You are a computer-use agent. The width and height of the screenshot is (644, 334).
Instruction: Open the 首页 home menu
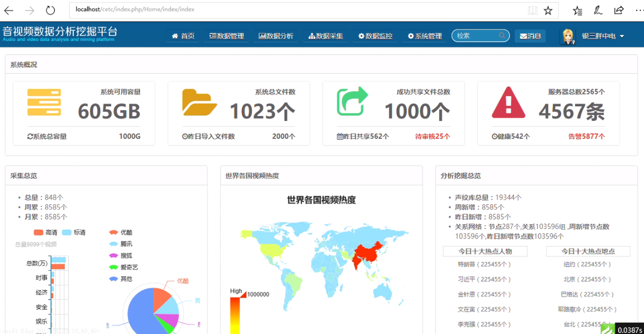183,36
